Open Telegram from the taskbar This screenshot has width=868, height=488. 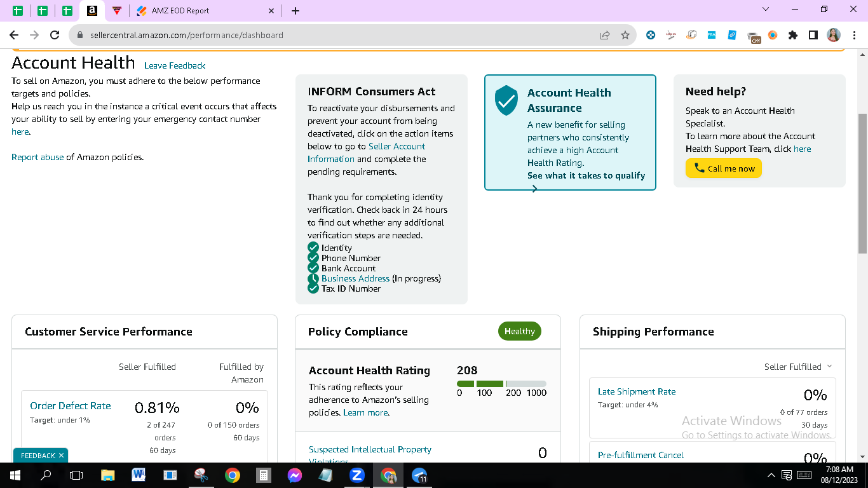point(419,475)
